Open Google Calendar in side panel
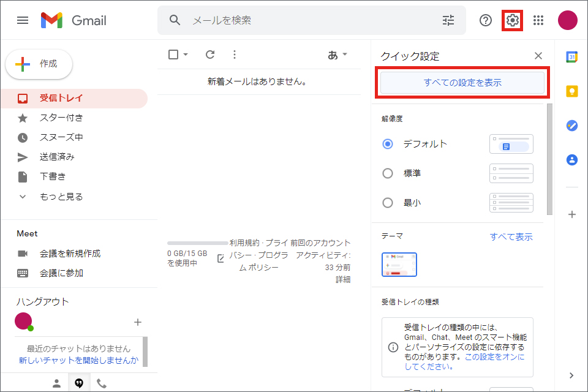The image size is (588, 392). click(572, 57)
